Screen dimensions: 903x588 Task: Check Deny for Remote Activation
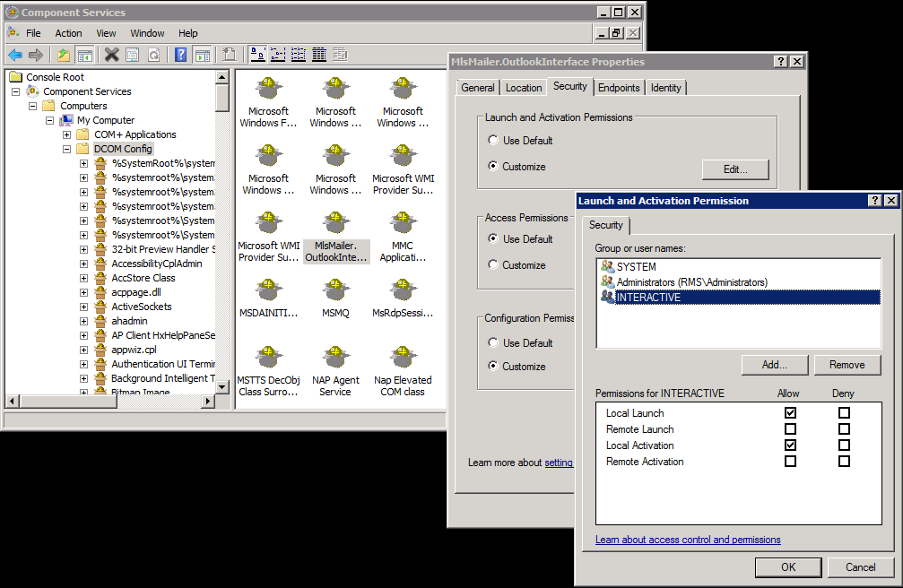844,462
